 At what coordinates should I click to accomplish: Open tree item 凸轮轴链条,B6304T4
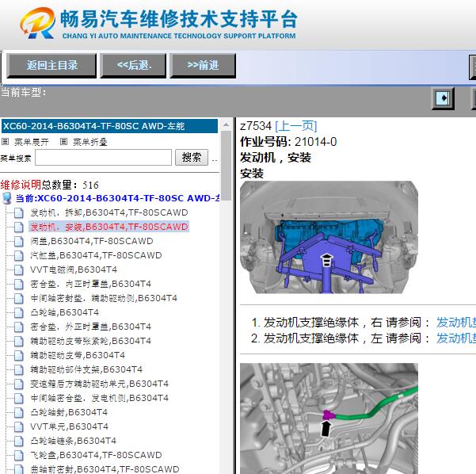74,442
